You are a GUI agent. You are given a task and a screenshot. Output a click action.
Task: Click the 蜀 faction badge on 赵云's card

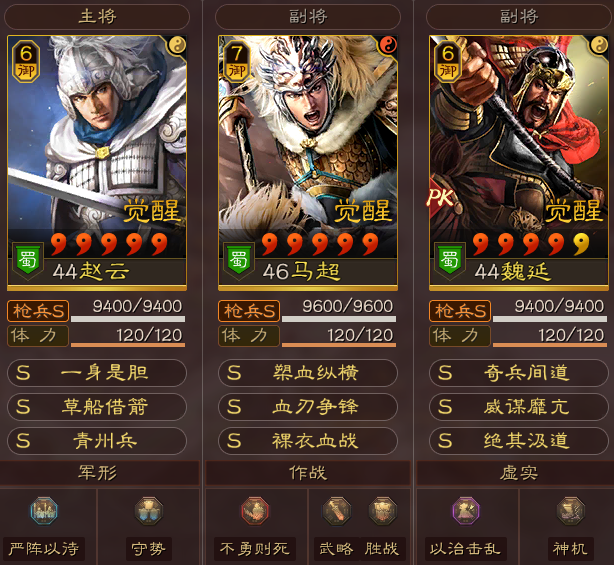point(28,260)
